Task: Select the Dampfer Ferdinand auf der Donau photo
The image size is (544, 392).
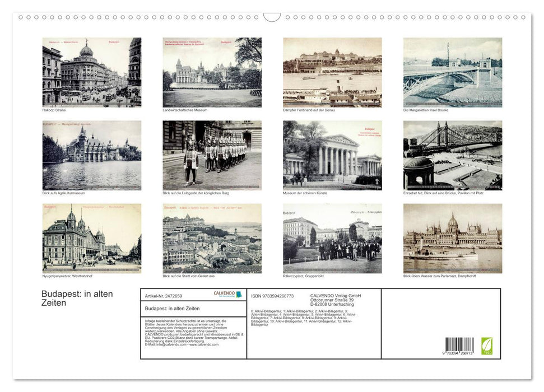Action: point(332,72)
